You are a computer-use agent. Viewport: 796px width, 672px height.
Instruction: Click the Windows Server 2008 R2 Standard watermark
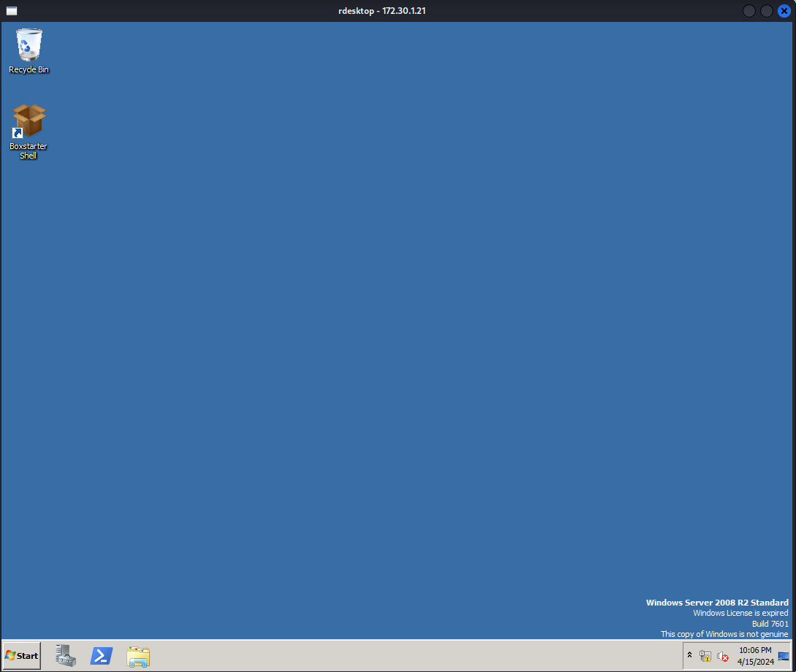(x=717, y=603)
